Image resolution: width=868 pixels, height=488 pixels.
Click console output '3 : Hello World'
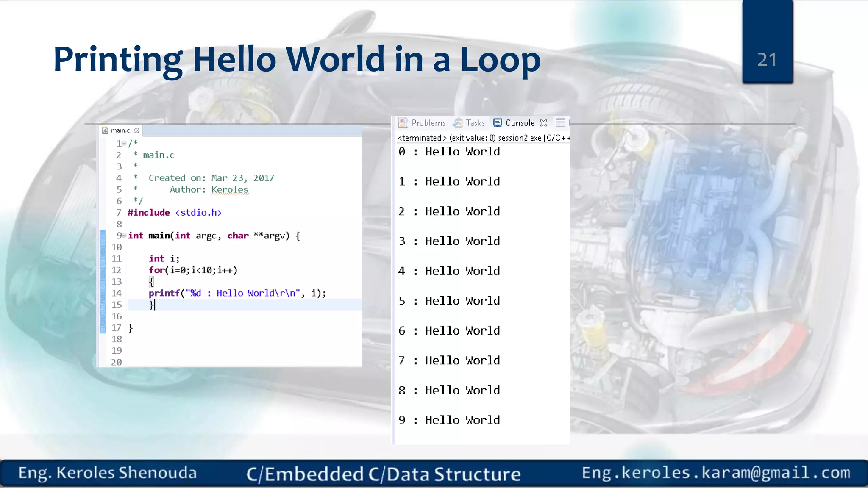(449, 241)
